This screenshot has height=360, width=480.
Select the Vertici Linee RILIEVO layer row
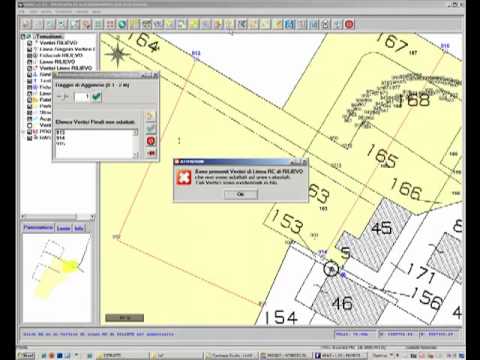tap(66, 68)
